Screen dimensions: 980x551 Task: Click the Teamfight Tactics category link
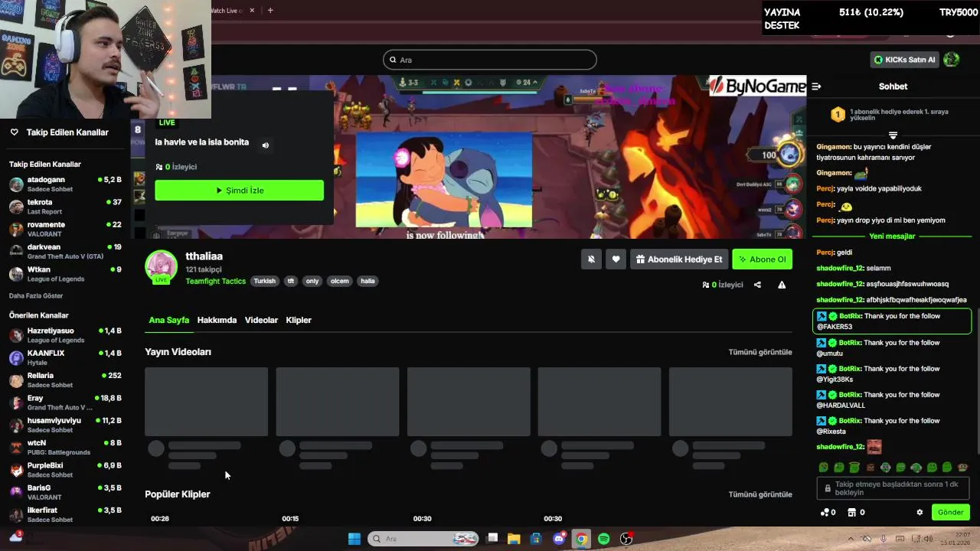[216, 281]
